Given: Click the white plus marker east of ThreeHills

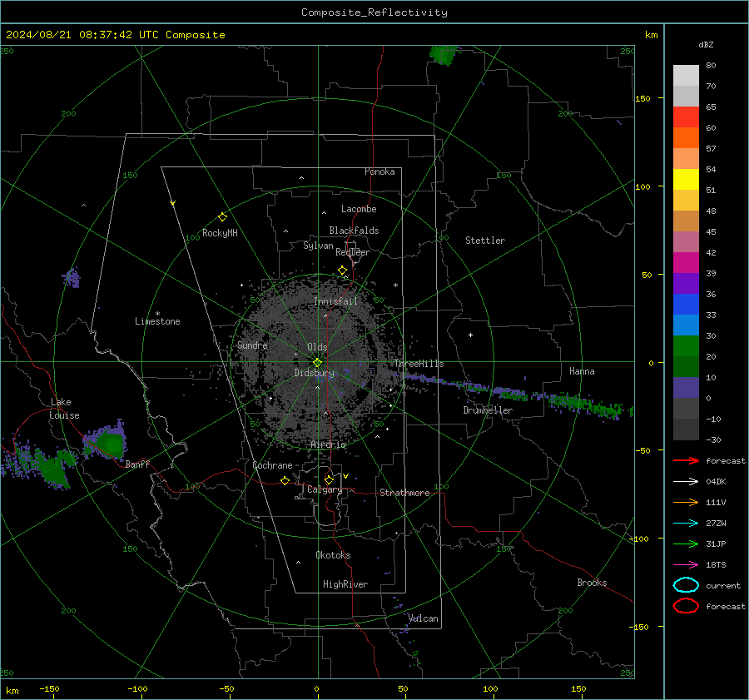Looking at the screenshot, I should click(470, 335).
